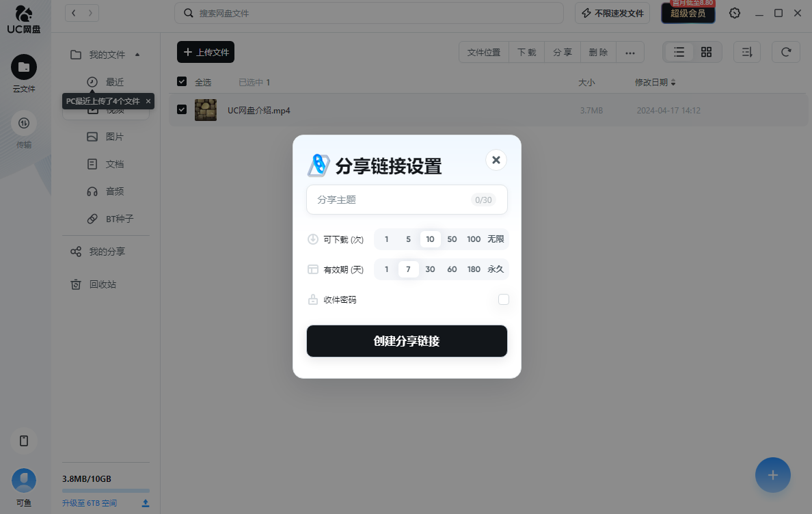Image resolution: width=812 pixels, height=514 pixels.
Task: Click the lock icon beside 收件密码
Action: tap(313, 299)
